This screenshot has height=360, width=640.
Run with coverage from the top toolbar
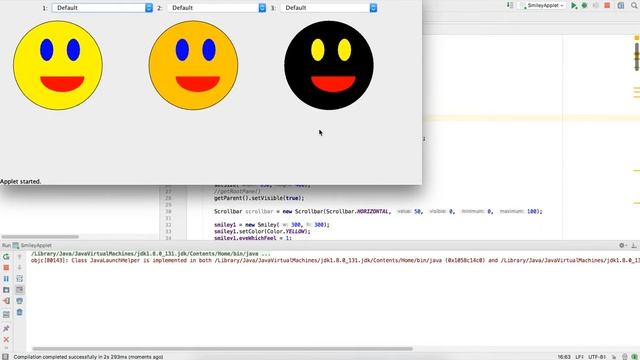[596, 6]
